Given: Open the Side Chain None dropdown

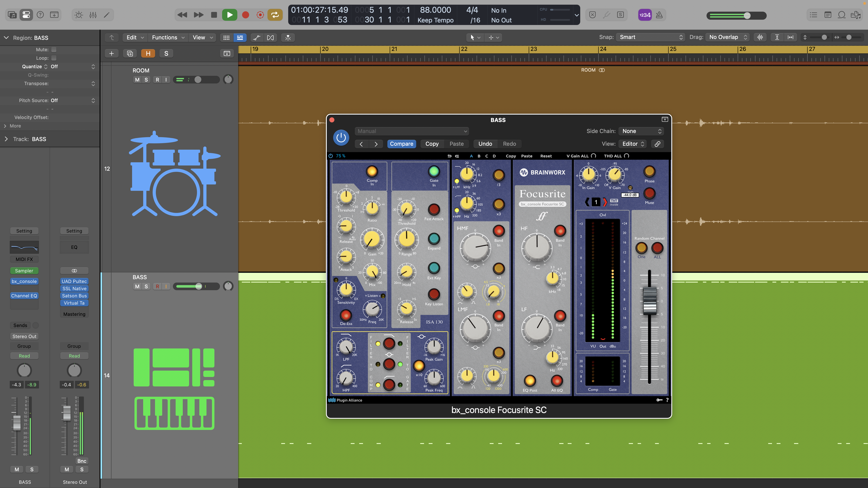Looking at the screenshot, I should [641, 131].
